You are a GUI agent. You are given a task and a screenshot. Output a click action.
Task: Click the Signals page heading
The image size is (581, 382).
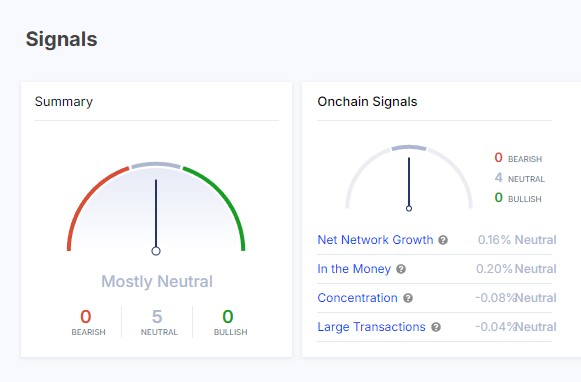(62, 39)
